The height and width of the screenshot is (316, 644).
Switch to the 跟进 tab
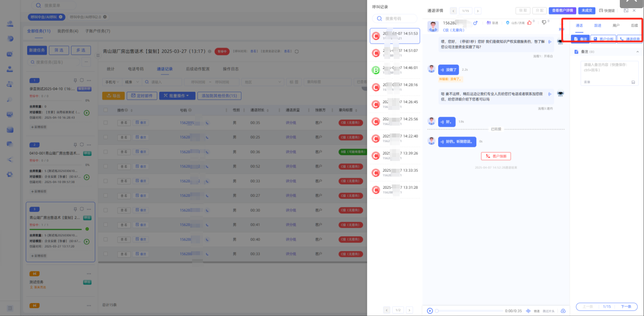(x=597, y=26)
